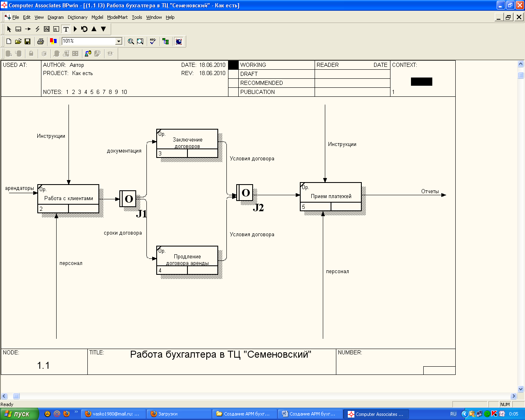
Task: Select the 'Продление договора аренды' activity box
Action: tap(187, 260)
